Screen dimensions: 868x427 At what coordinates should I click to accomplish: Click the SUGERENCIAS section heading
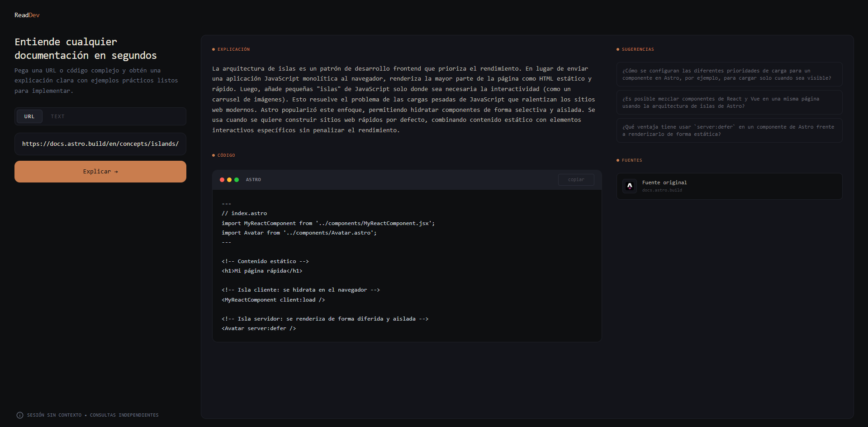638,49
